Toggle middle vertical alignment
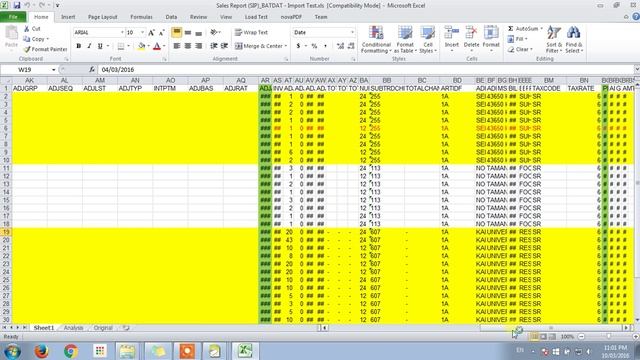This screenshot has width=640, height=360. pyautogui.click(x=187, y=32)
